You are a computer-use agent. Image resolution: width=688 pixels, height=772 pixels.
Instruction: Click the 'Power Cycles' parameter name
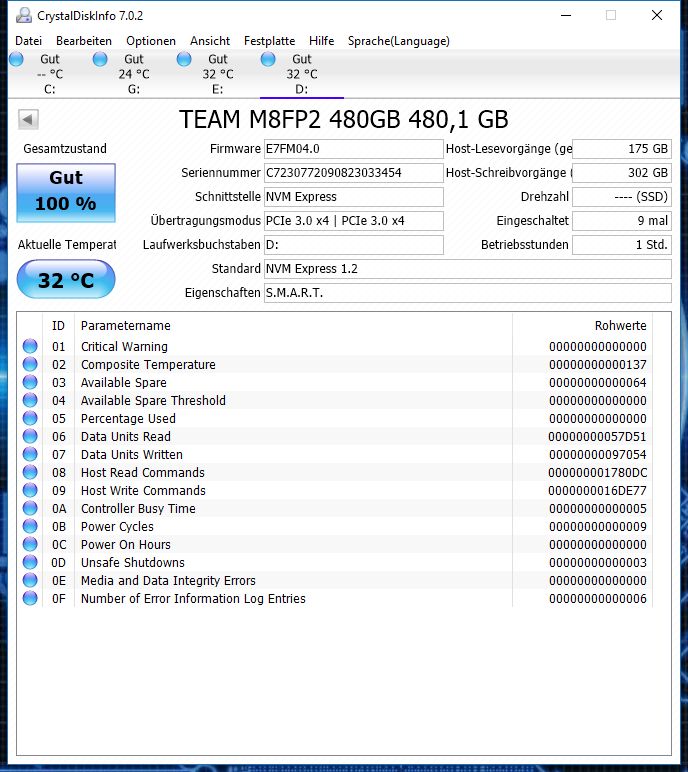pos(117,526)
